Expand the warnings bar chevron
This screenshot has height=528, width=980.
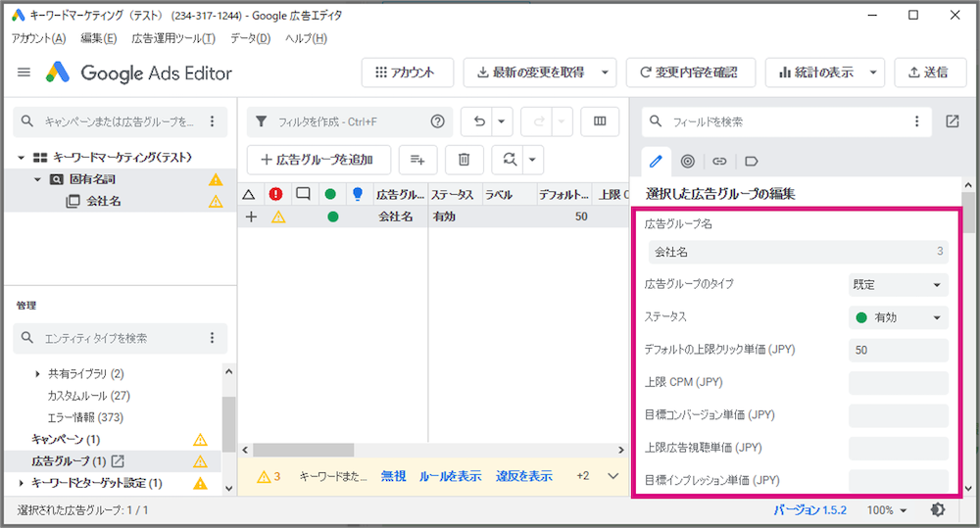[x=613, y=476]
